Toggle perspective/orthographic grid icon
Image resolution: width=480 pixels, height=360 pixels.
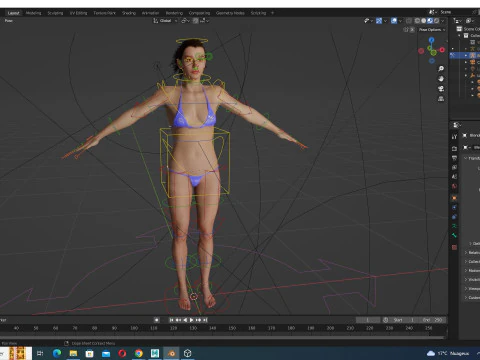pos(441,99)
